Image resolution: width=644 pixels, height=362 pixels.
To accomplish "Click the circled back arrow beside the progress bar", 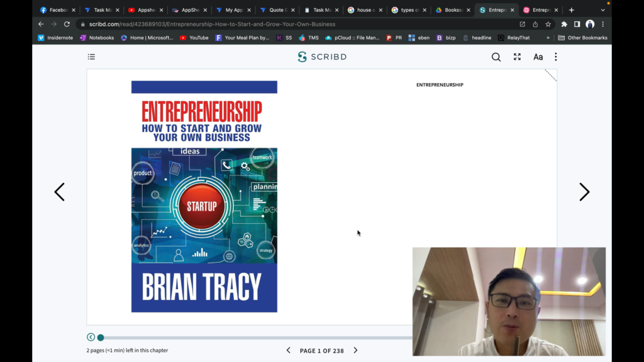I will coord(91,337).
